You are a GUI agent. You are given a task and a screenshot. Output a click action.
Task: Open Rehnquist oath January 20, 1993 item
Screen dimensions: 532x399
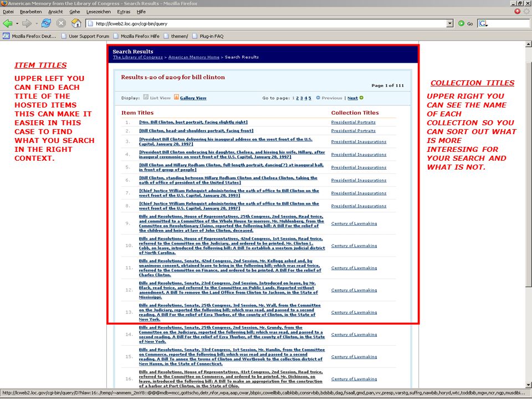229,193
